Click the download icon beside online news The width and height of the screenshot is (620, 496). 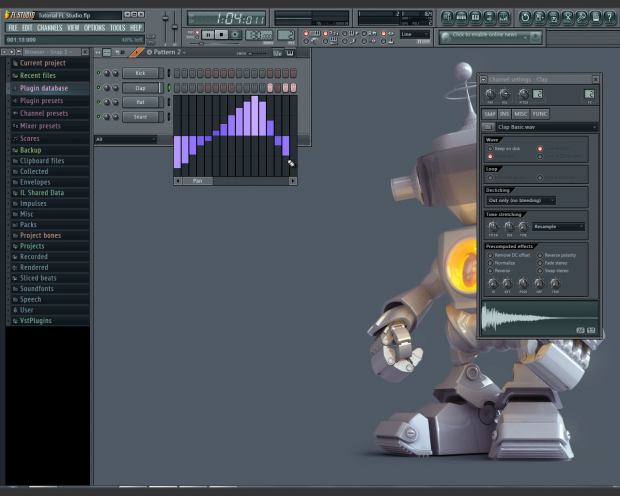tap(535, 37)
